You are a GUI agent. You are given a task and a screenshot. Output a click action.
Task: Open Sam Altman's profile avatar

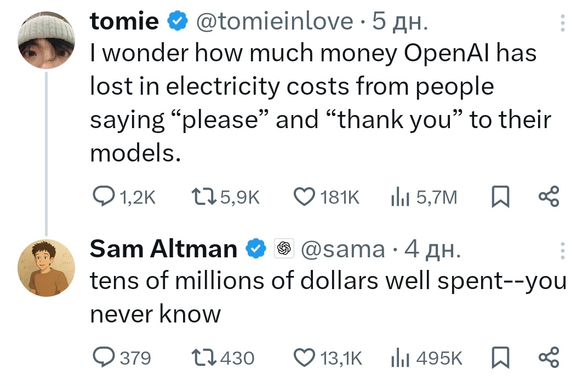pyautogui.click(x=46, y=268)
